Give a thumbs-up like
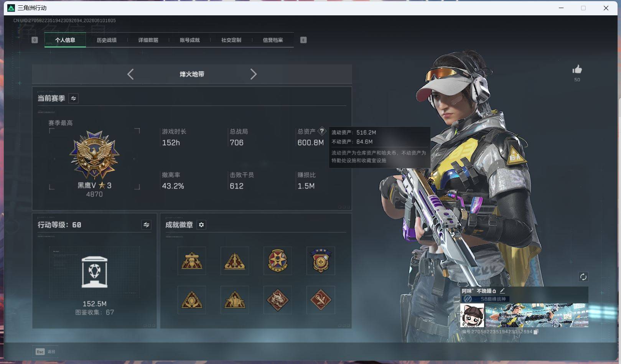This screenshot has height=364, width=621. click(x=577, y=69)
